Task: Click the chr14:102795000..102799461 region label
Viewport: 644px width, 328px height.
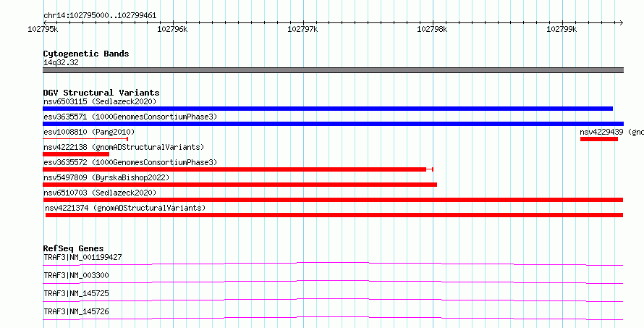Action: pos(100,16)
